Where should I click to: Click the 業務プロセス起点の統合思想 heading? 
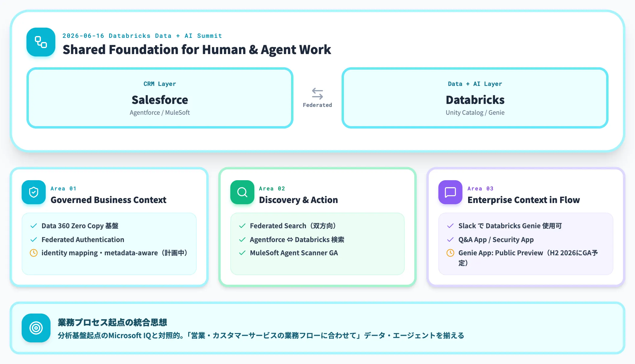tap(112, 323)
